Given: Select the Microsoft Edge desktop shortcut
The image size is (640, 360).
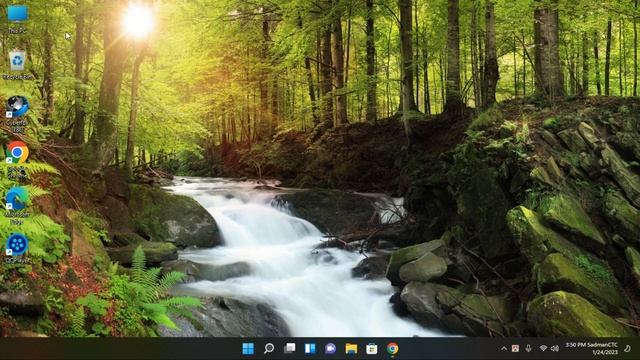Looking at the screenshot, I should (x=17, y=205).
